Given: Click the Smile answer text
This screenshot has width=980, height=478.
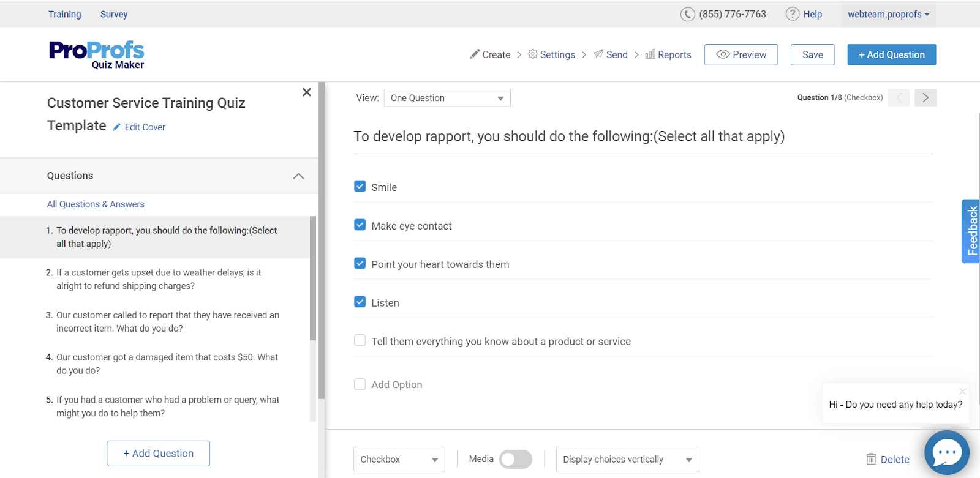Looking at the screenshot, I should point(384,187).
